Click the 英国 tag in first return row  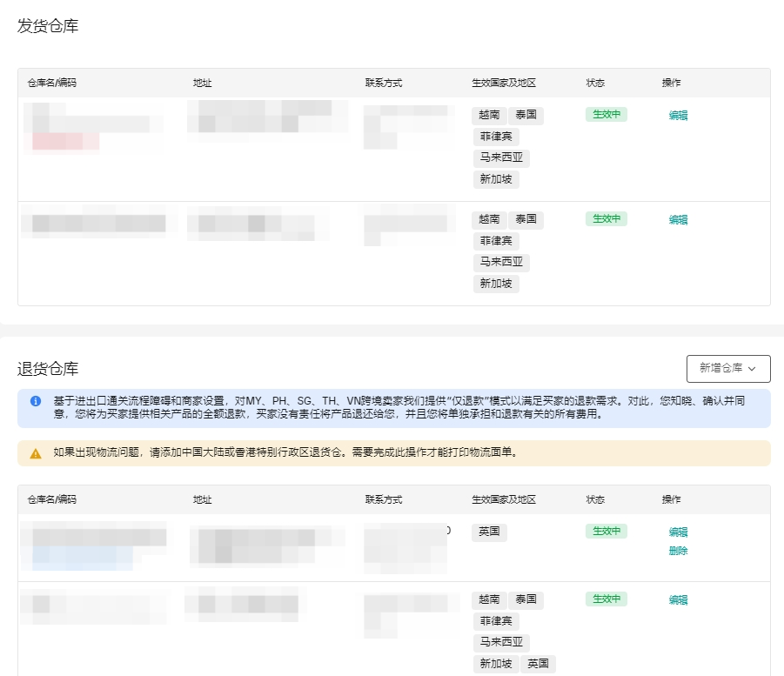(490, 532)
